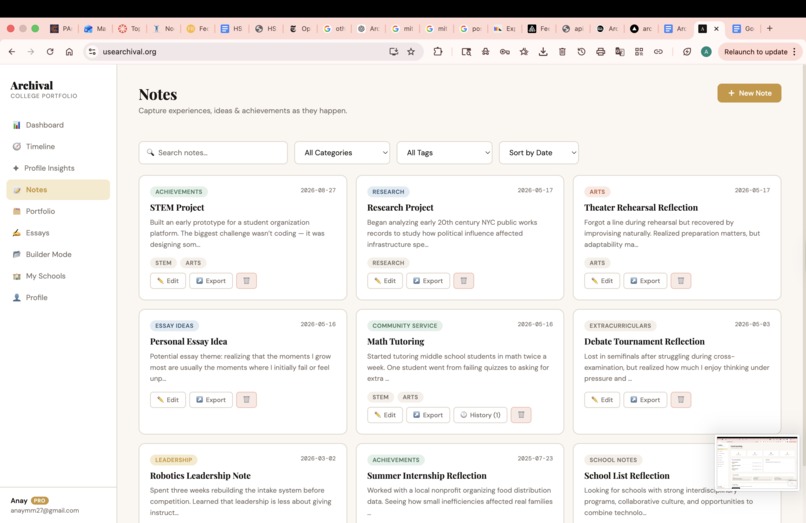This screenshot has width=806, height=523.
Task: Edit the STEM Project note
Action: click(168, 281)
